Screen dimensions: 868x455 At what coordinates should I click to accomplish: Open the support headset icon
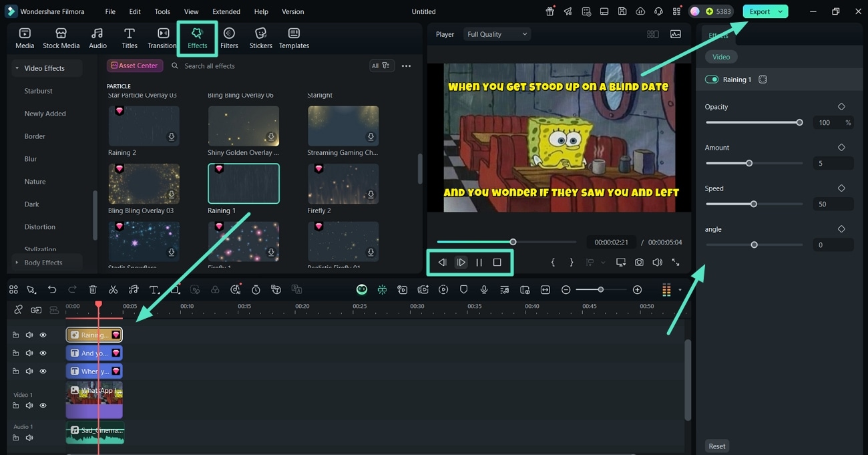tap(658, 11)
